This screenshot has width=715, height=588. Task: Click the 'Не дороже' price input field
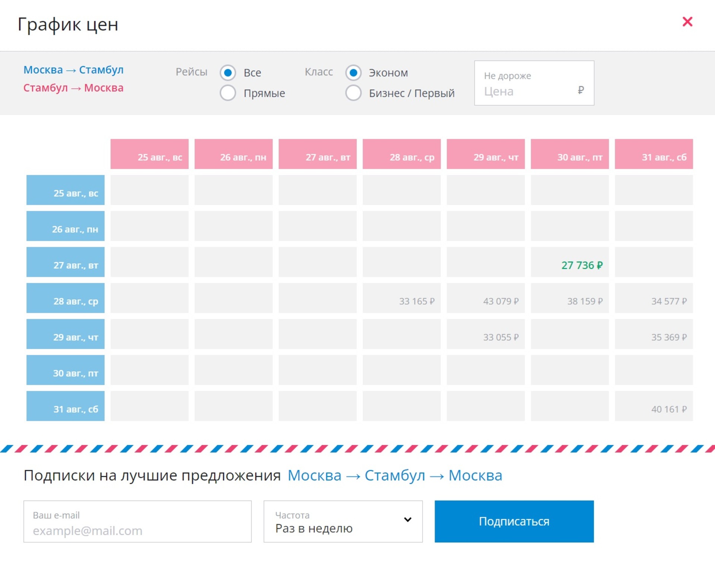[x=529, y=91]
